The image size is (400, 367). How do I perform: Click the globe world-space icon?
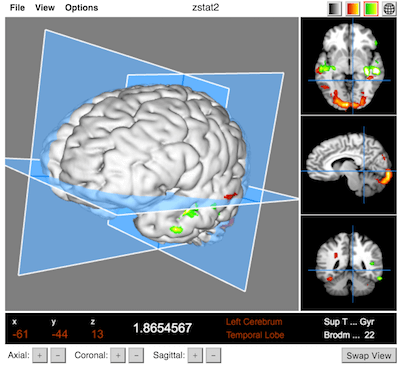[389, 9]
